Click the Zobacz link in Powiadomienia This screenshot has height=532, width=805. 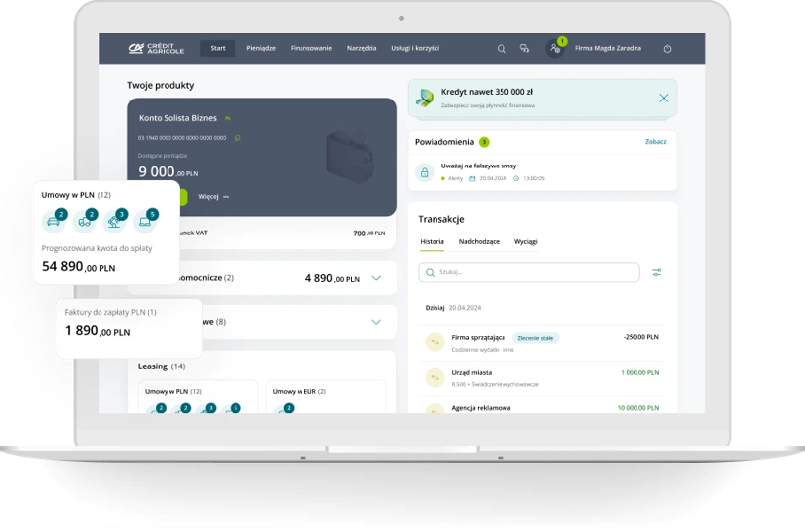(655, 142)
